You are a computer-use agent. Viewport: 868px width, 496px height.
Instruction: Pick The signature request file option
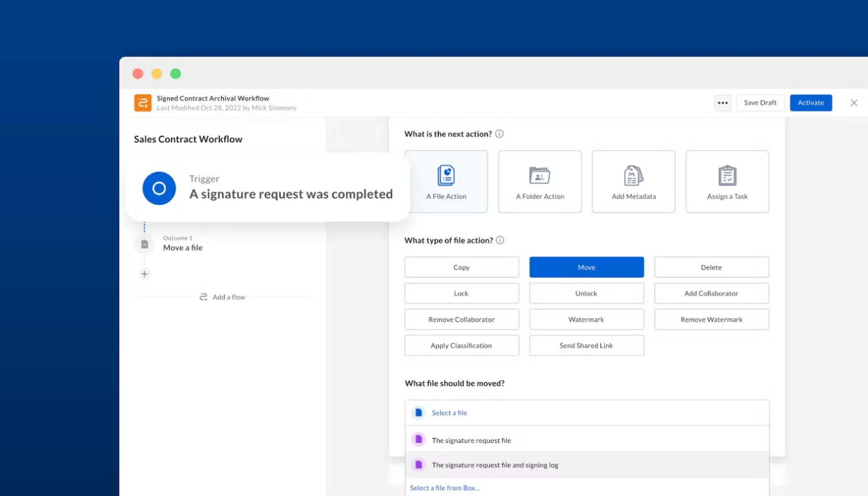tap(587, 440)
